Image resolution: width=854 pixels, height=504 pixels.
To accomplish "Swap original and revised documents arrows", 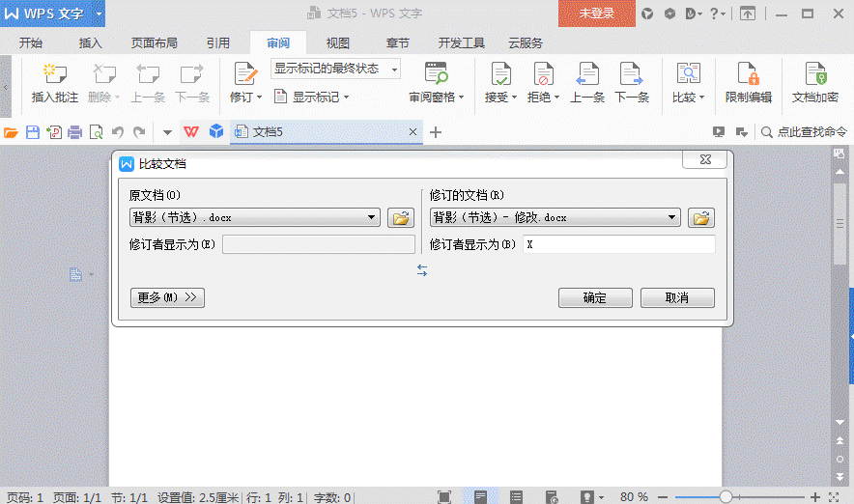I will (x=422, y=270).
